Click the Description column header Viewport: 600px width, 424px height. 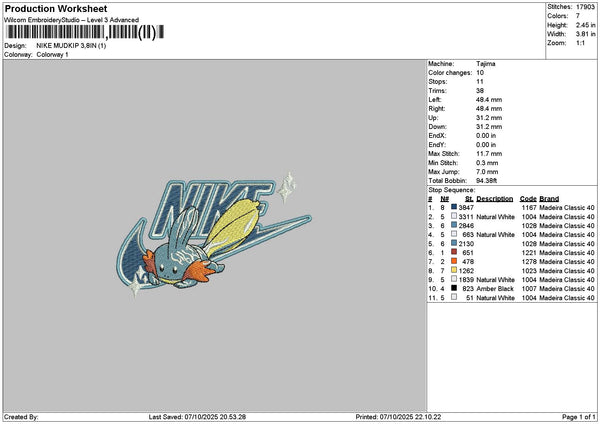pos(495,199)
